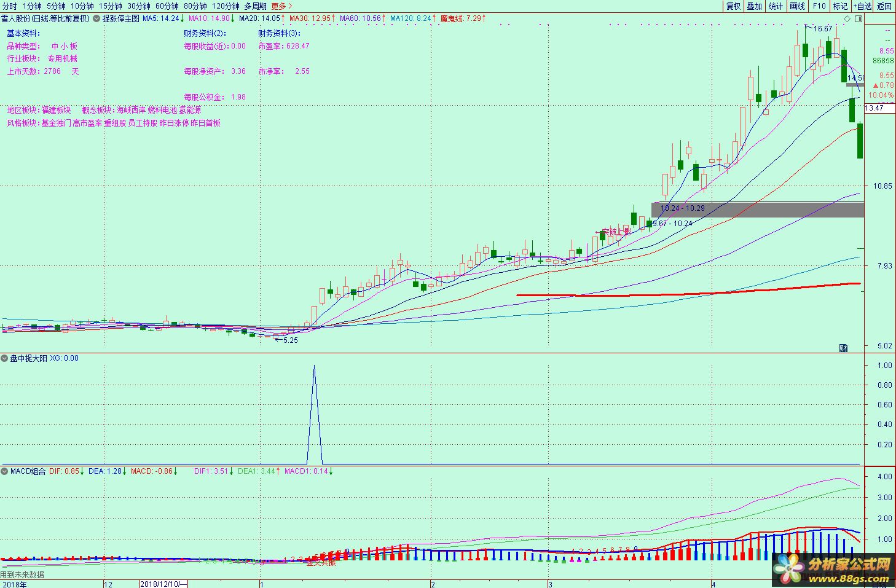Click the 基金独门 style sector text
The image size is (896, 588).
[x=56, y=123]
